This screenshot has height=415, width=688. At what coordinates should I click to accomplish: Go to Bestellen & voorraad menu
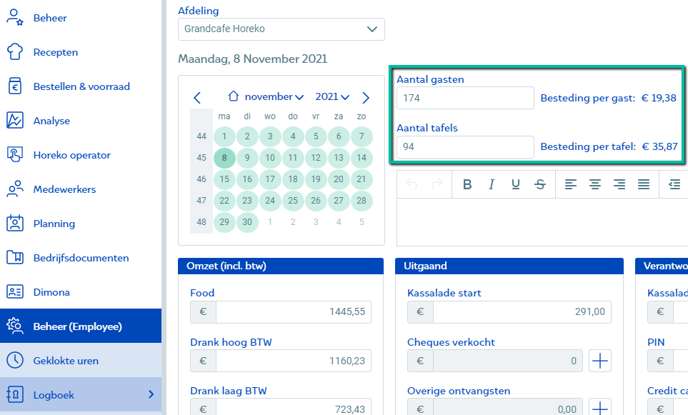pyautogui.click(x=81, y=86)
